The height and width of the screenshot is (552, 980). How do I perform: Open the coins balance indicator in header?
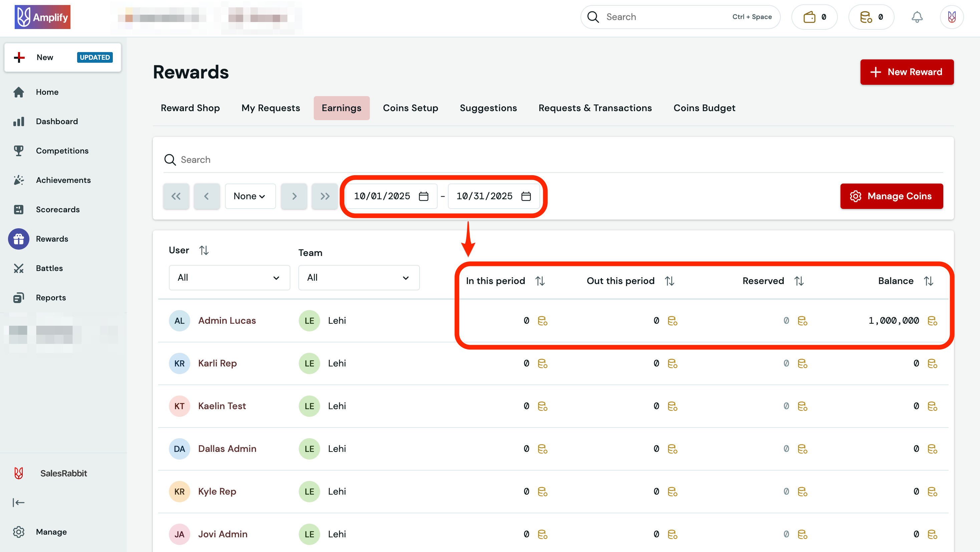point(871,17)
